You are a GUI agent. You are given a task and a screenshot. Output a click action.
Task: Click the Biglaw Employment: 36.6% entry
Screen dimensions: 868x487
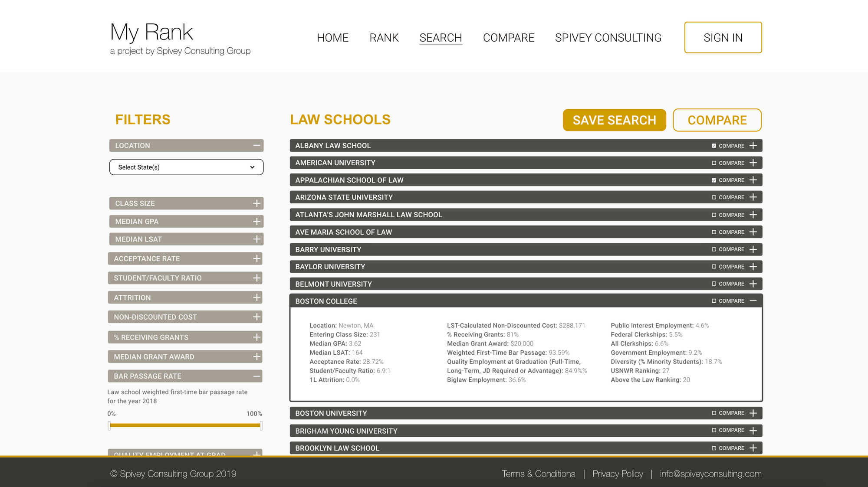point(486,380)
